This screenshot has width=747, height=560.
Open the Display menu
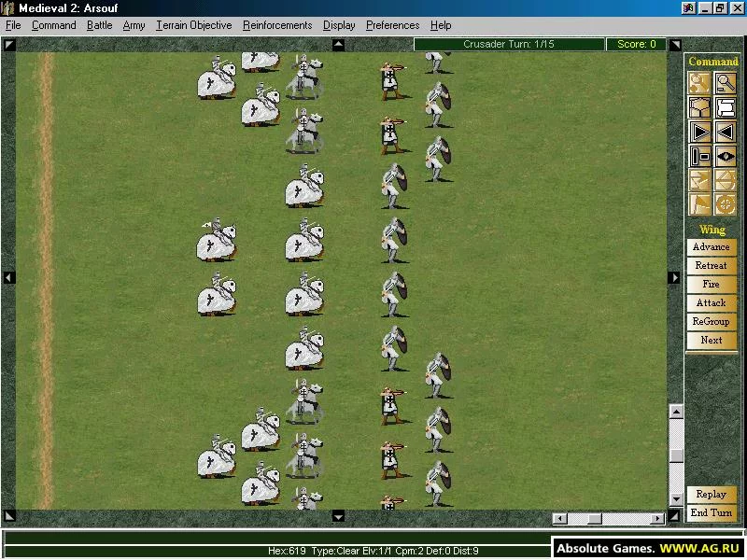click(x=339, y=25)
